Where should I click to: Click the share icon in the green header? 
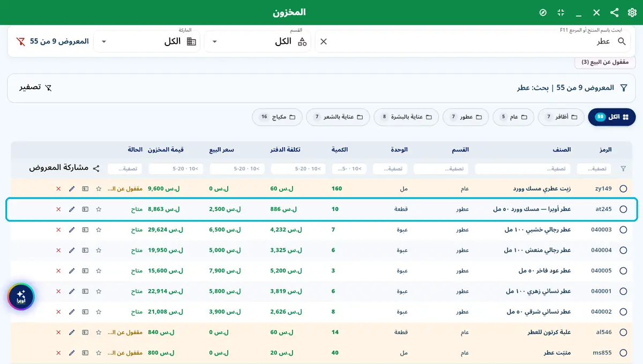[x=614, y=12]
